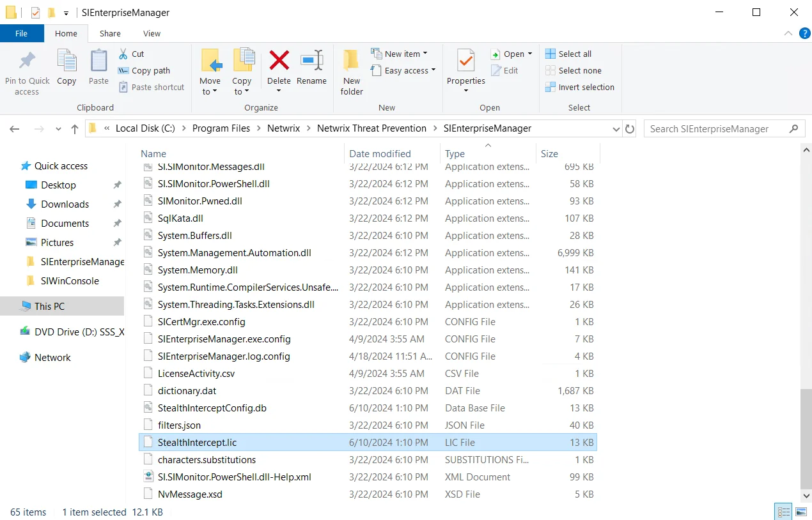812x520 pixels.
Task: Select the dictionary.dat file
Action: pyautogui.click(x=187, y=390)
